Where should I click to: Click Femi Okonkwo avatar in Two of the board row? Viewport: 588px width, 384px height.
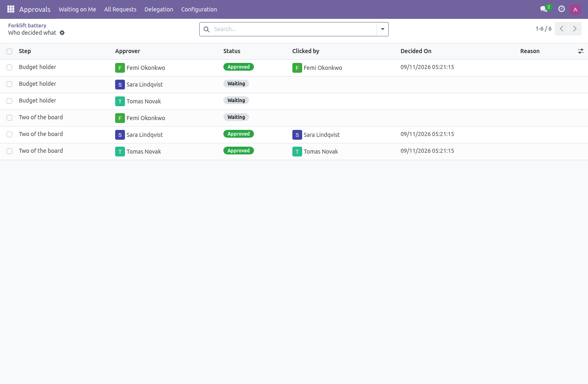click(120, 118)
